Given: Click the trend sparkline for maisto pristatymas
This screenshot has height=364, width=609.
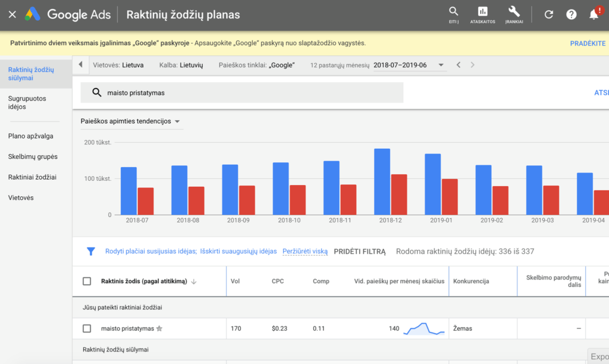Looking at the screenshot, I should [423, 329].
